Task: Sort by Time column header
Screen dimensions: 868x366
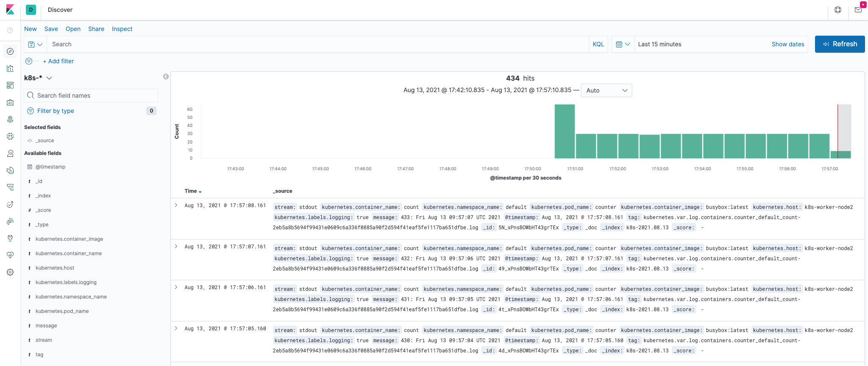Action: point(193,191)
